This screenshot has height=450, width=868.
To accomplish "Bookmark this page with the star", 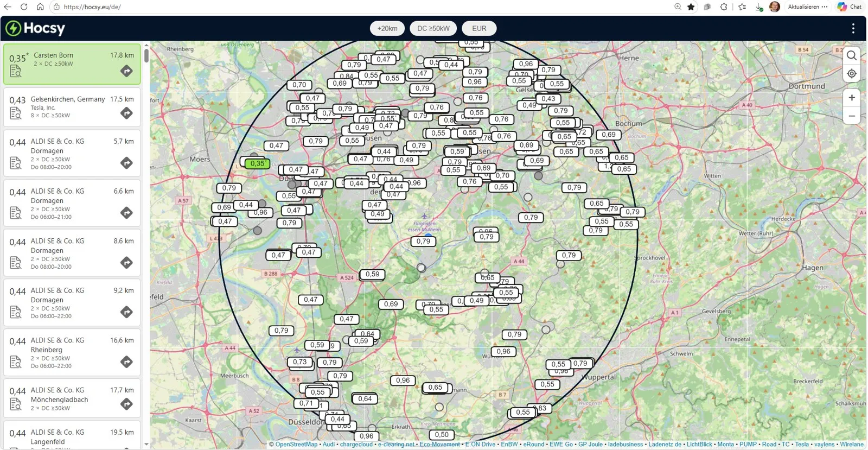I will coord(691,7).
